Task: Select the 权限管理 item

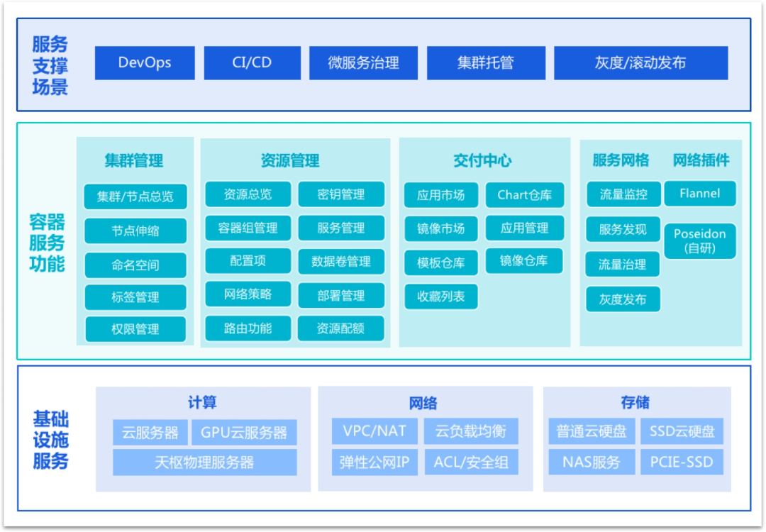Action: pyautogui.click(x=135, y=329)
